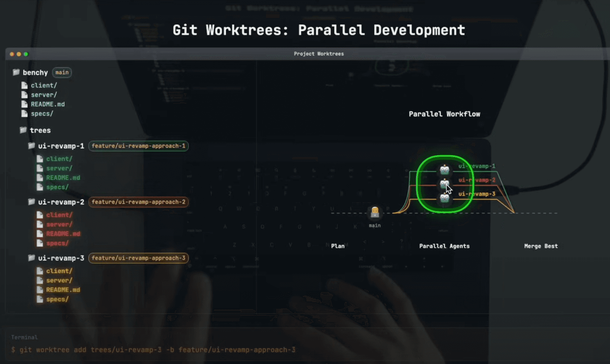Click the Parallel Workflow diagram heading
610x364 pixels.
[445, 114]
